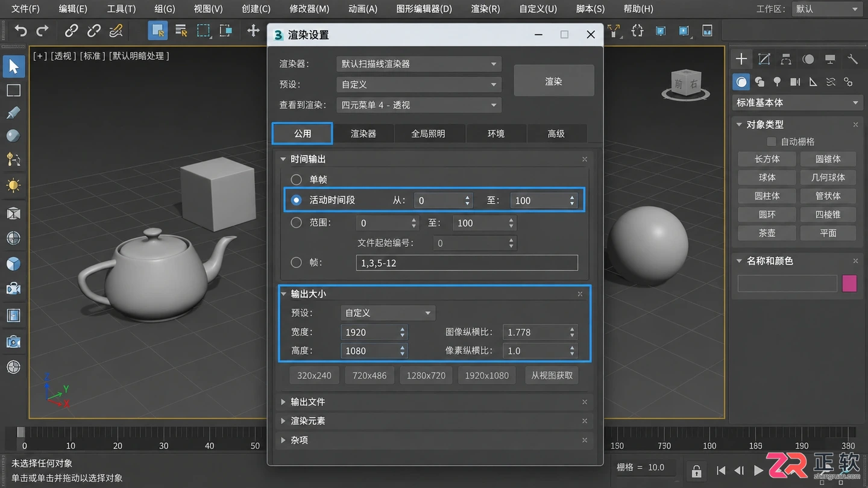This screenshot has width=868, height=488.
Task: Click the 1920x1080 preset button
Action: (487, 375)
